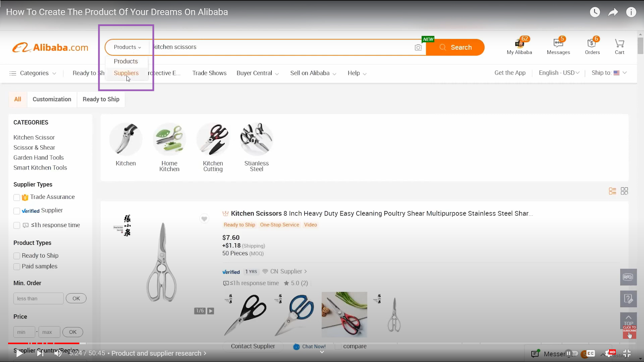Viewport: 644px width, 362px height.
Task: Click the feedback note side icon
Action: coord(628,299)
